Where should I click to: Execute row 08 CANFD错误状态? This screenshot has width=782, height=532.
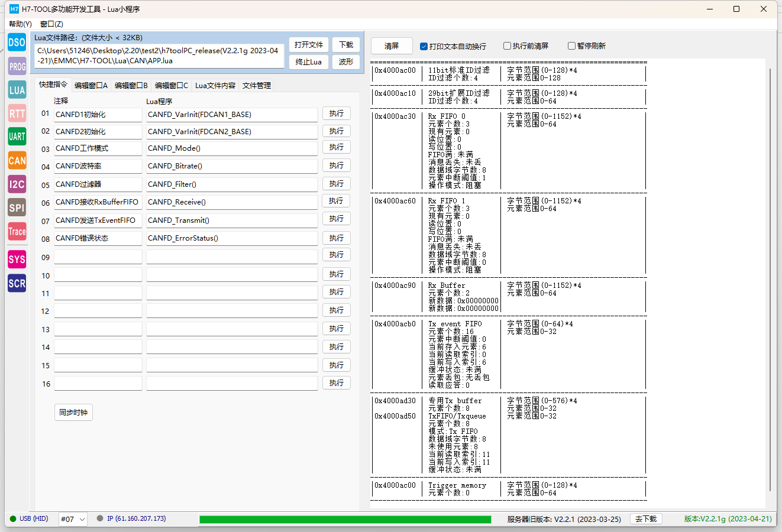(x=337, y=238)
